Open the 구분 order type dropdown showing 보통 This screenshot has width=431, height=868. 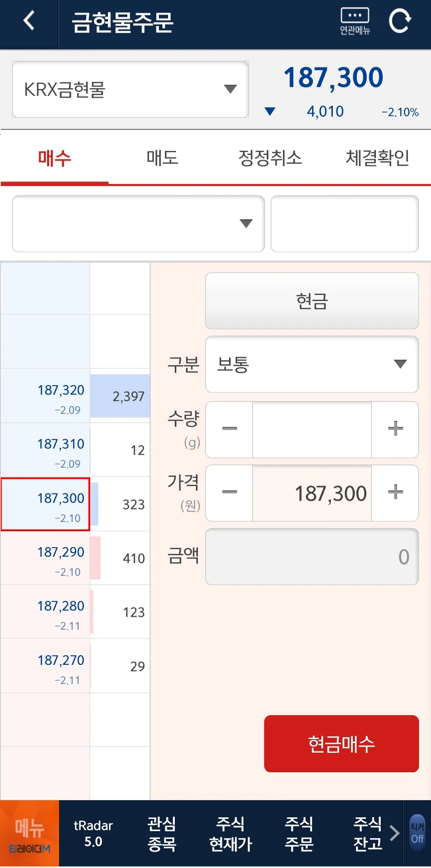(x=311, y=365)
